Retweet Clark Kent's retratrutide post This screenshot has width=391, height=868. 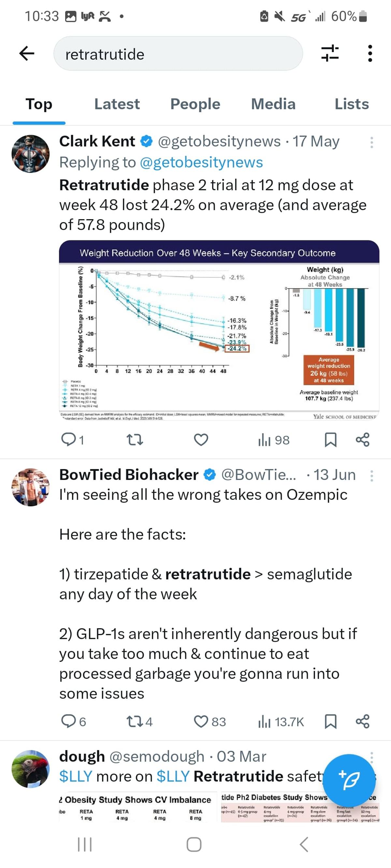[135, 440]
